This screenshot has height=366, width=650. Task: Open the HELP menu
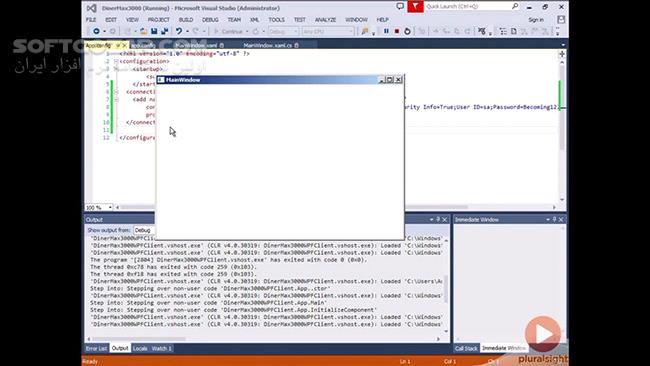click(382, 19)
